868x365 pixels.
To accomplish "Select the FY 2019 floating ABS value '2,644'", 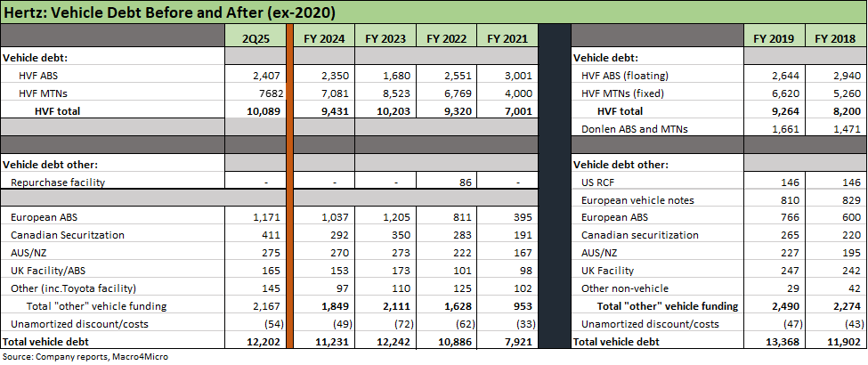I will pos(785,76).
